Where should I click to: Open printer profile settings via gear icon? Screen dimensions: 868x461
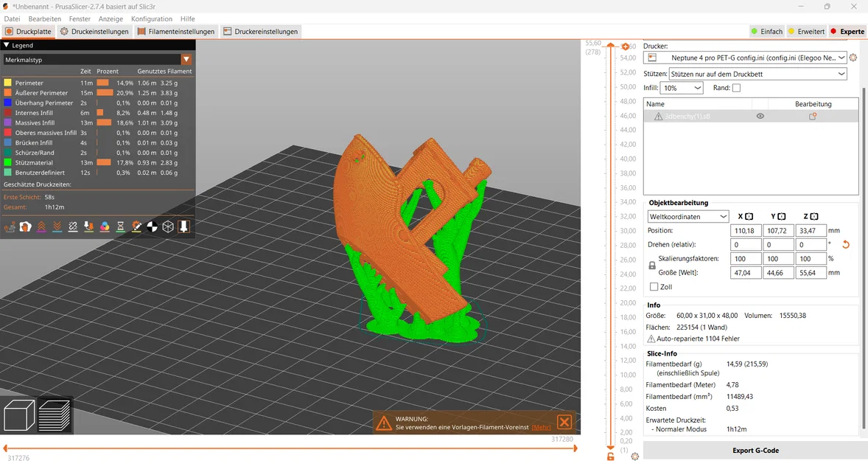tap(853, 58)
